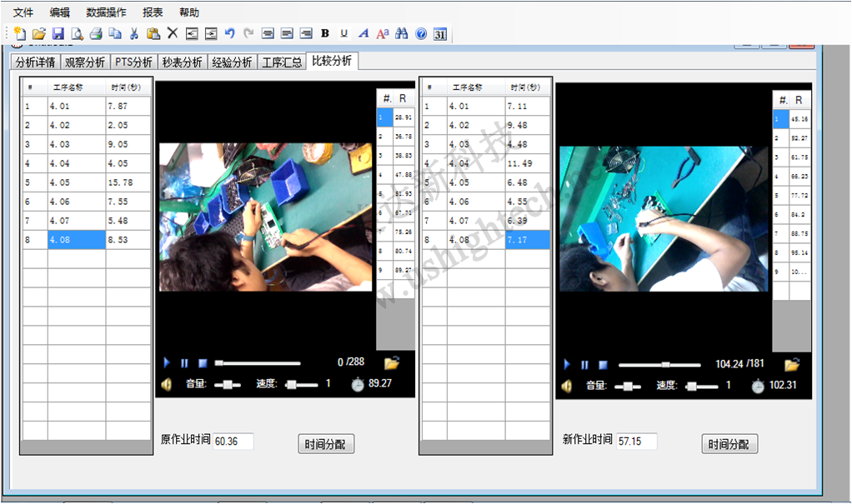Click the Save icon in the toolbar

pyautogui.click(x=58, y=33)
